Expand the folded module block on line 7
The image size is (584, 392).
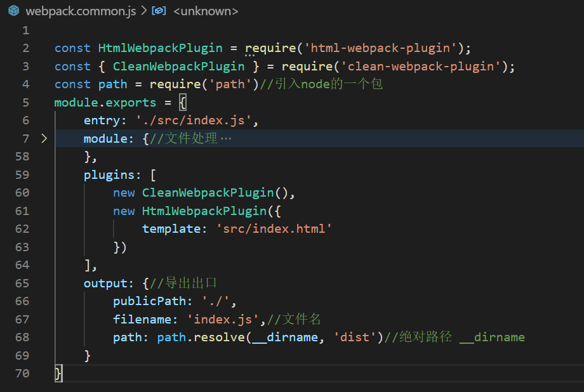coord(44,138)
